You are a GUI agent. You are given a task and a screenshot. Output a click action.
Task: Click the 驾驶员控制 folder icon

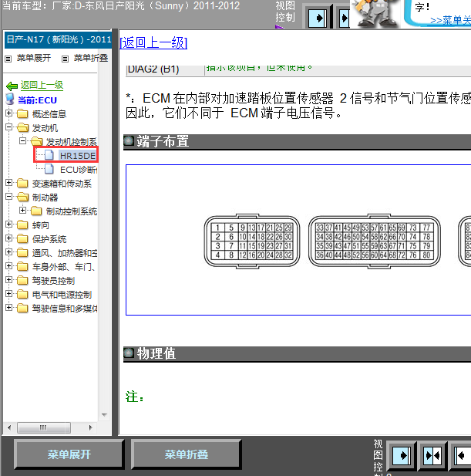tap(22, 281)
